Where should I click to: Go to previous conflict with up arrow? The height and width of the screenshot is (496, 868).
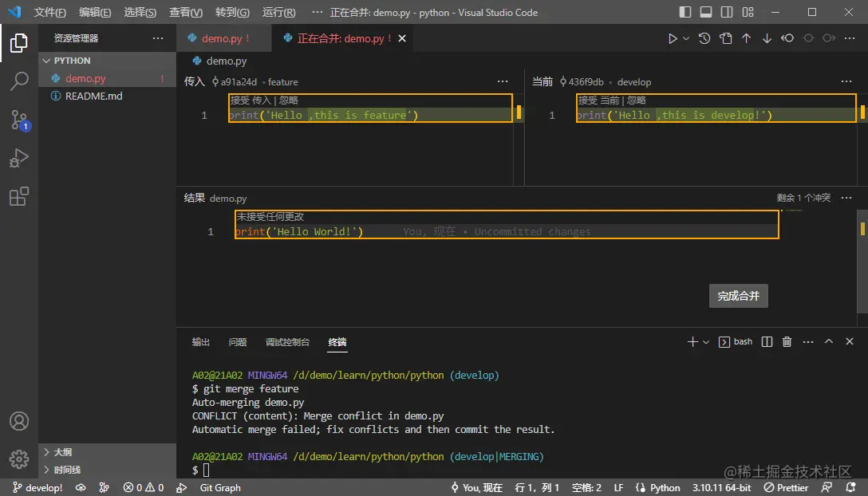(746, 38)
